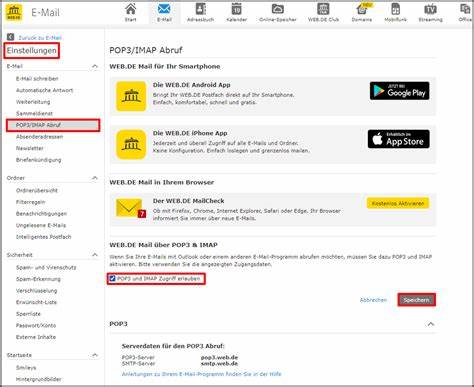Open Filterregeln settings
474x387 pixels.
click(x=30, y=202)
